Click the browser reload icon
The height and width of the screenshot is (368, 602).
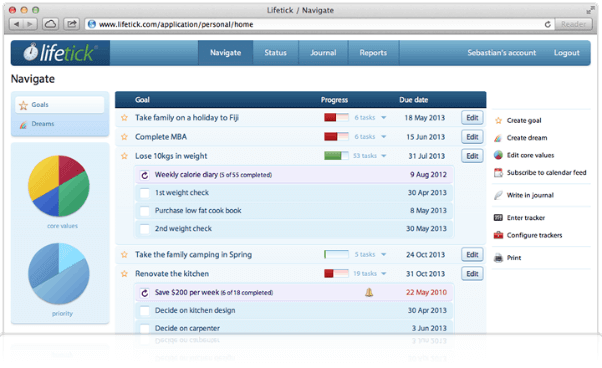point(547,24)
